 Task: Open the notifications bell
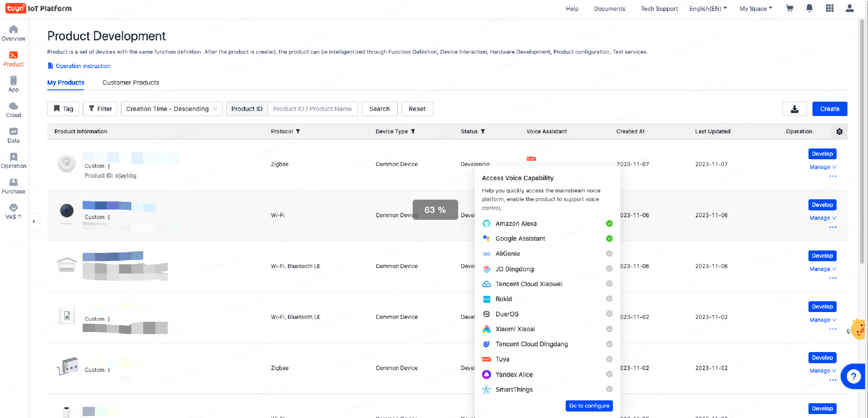coord(809,8)
